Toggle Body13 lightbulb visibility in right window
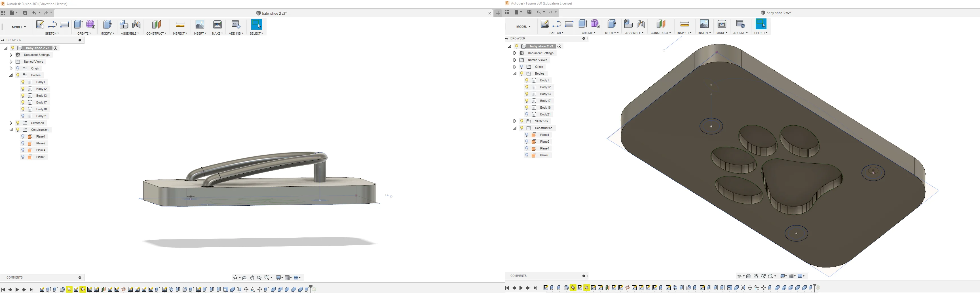 tap(527, 94)
